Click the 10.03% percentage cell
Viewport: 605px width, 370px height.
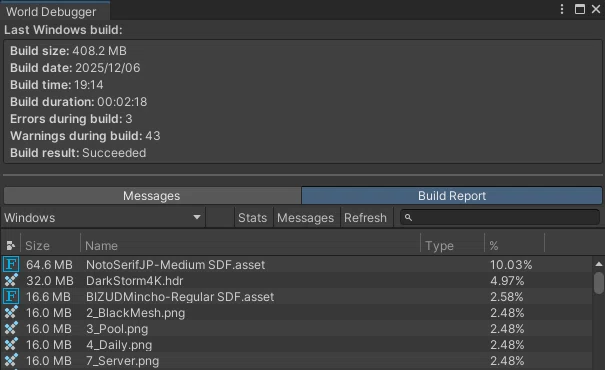[511, 265]
